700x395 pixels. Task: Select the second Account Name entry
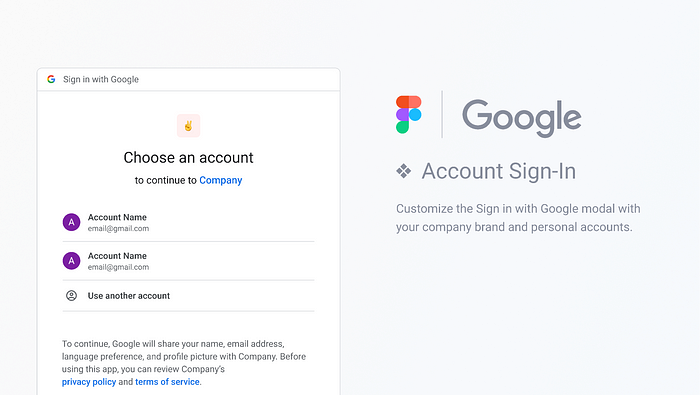[188, 261]
